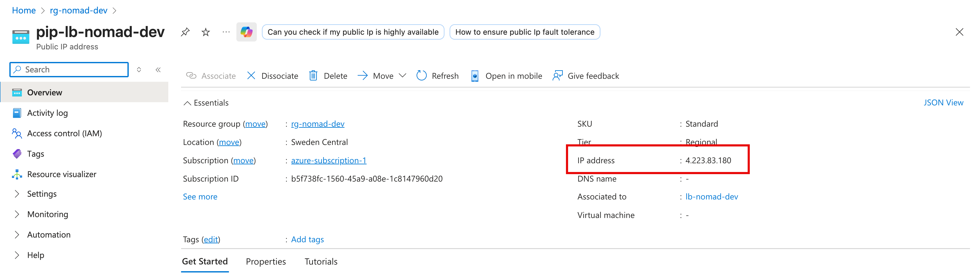Open the Move options dropdown
Screen dimensions: 980x278
tap(403, 76)
